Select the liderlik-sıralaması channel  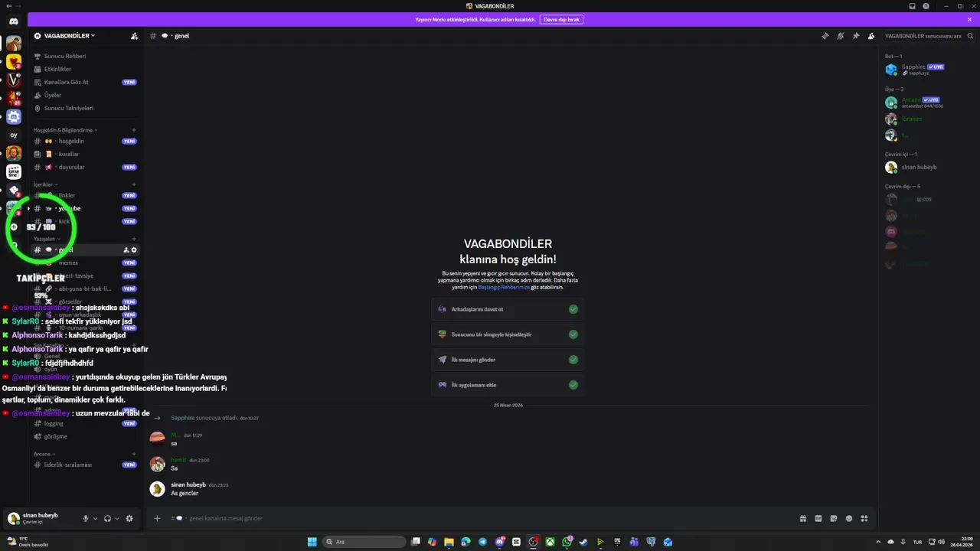click(86, 465)
